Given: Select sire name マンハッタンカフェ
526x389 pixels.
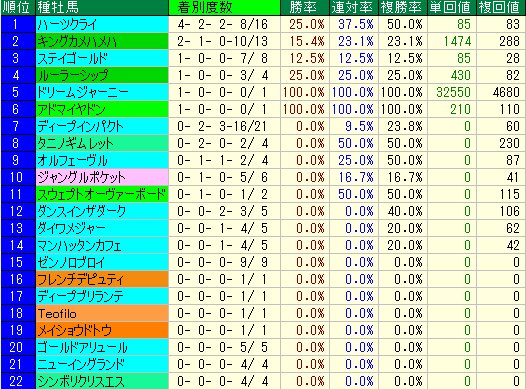Looking at the screenshot, I should (x=79, y=245).
